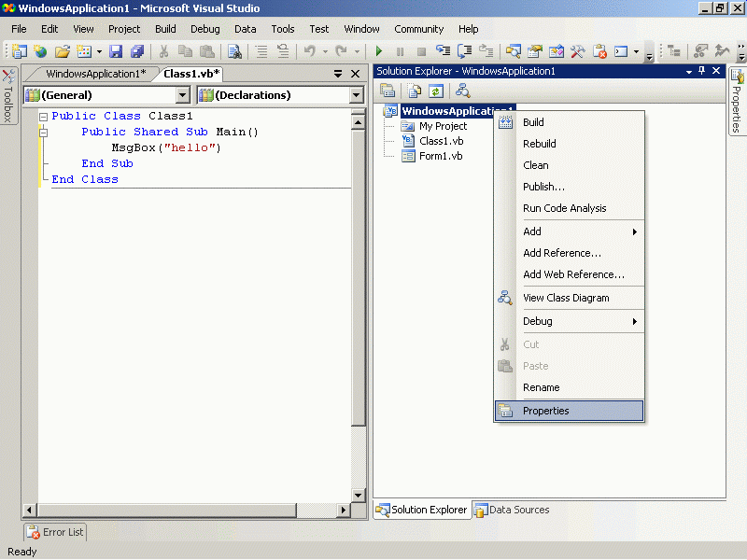
Task: Open the (General) class name dropdown
Action: (x=182, y=95)
